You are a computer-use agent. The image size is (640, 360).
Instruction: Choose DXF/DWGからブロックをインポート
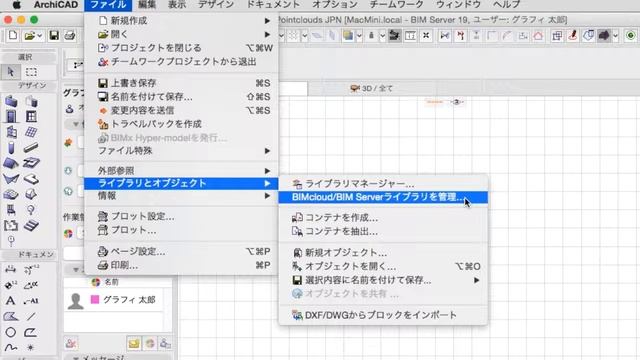383,315
